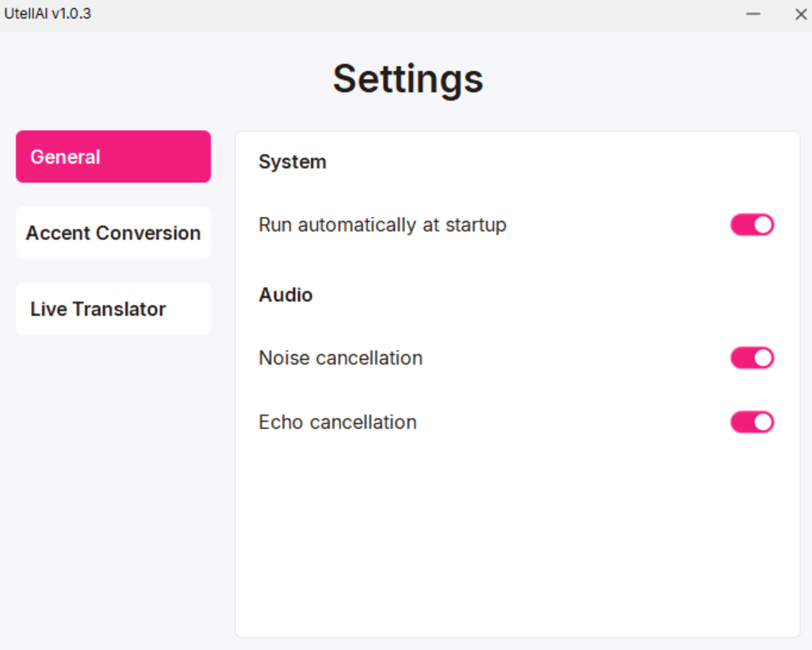Click the Run automatically at startup label
The width and height of the screenshot is (812, 650).
[x=382, y=225]
